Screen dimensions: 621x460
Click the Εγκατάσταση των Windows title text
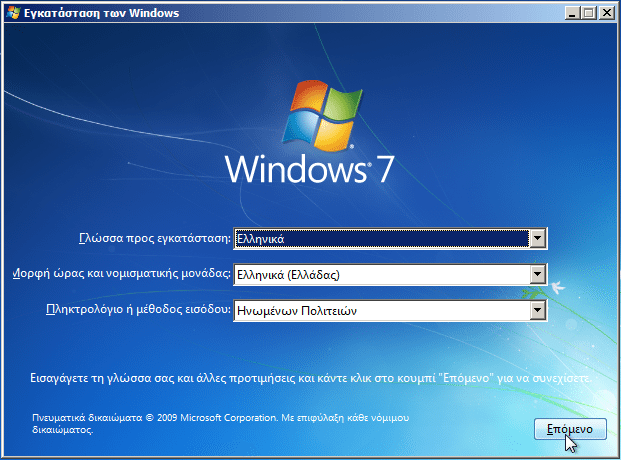point(101,13)
